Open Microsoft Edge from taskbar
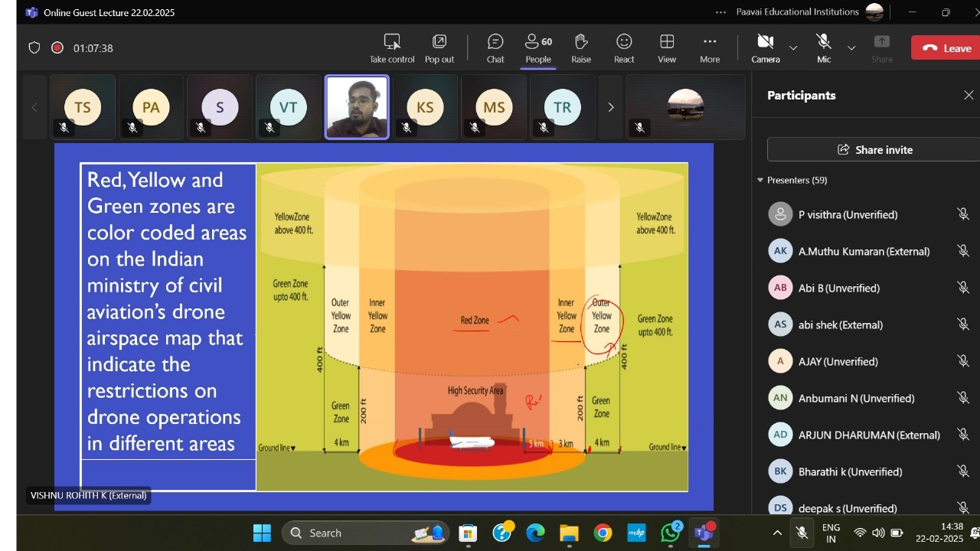The width and height of the screenshot is (980, 551). click(535, 533)
